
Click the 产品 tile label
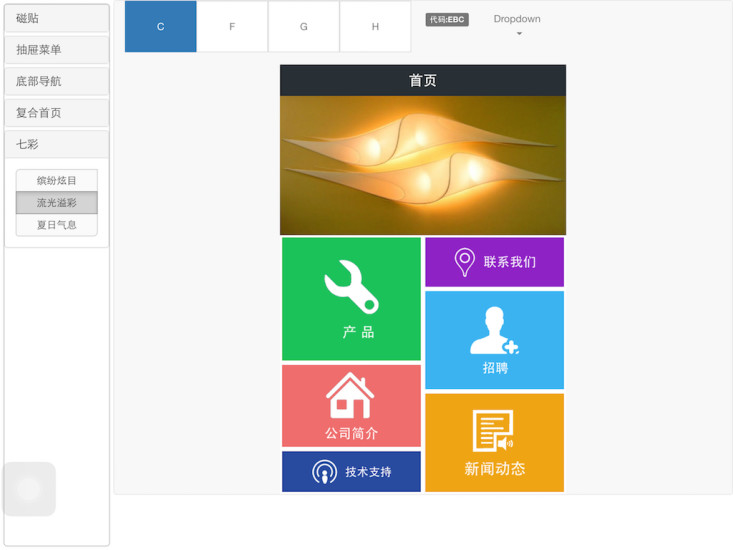point(358,332)
